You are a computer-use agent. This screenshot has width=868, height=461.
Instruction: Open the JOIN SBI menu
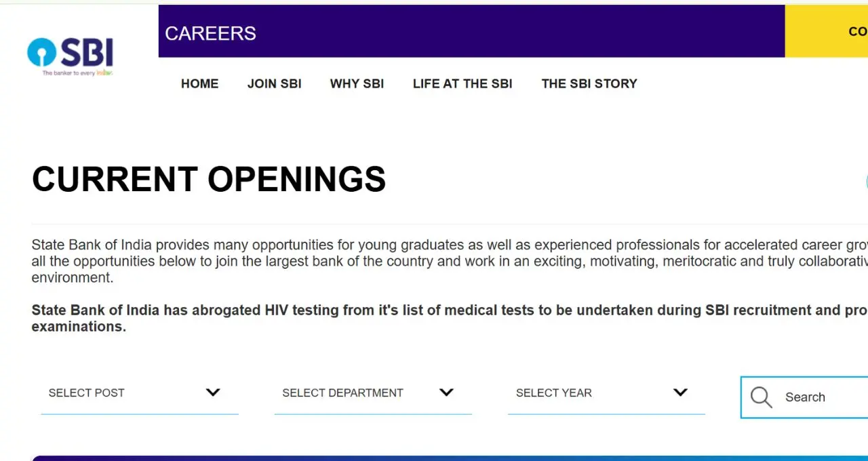tap(274, 83)
